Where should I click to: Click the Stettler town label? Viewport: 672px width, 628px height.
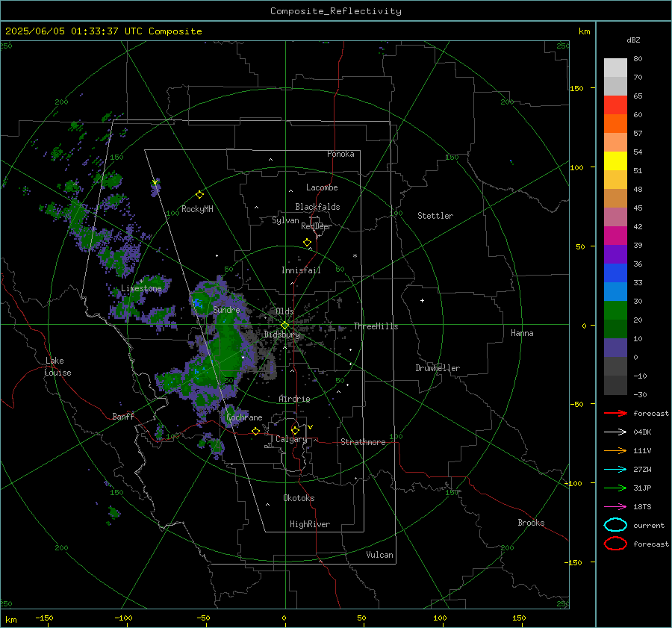pyautogui.click(x=435, y=216)
